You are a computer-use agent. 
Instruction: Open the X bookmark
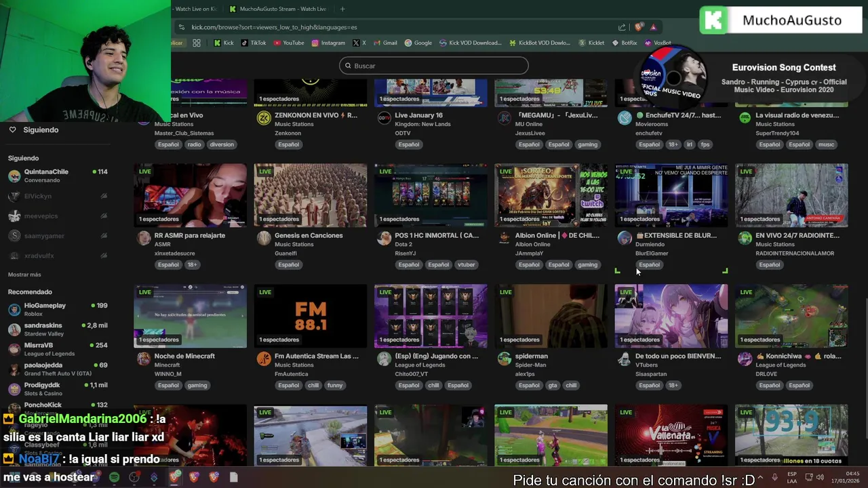point(359,43)
